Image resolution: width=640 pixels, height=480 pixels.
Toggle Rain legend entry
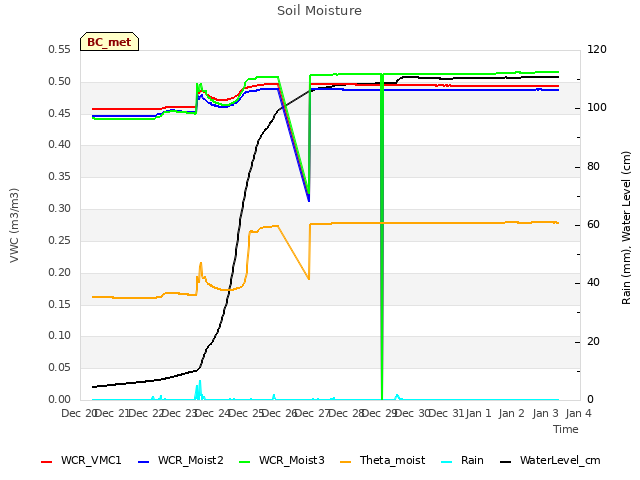point(462,460)
